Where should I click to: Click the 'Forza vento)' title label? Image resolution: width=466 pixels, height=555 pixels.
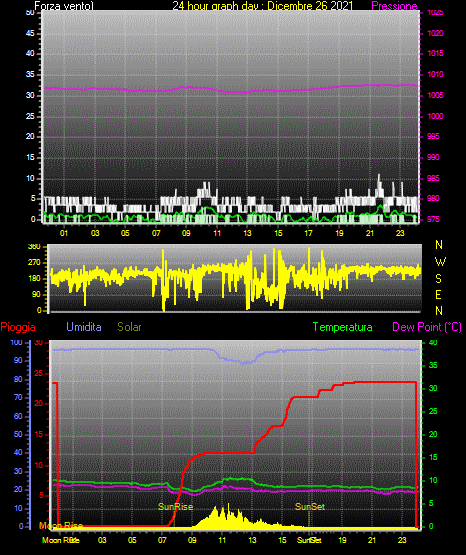point(64,6)
